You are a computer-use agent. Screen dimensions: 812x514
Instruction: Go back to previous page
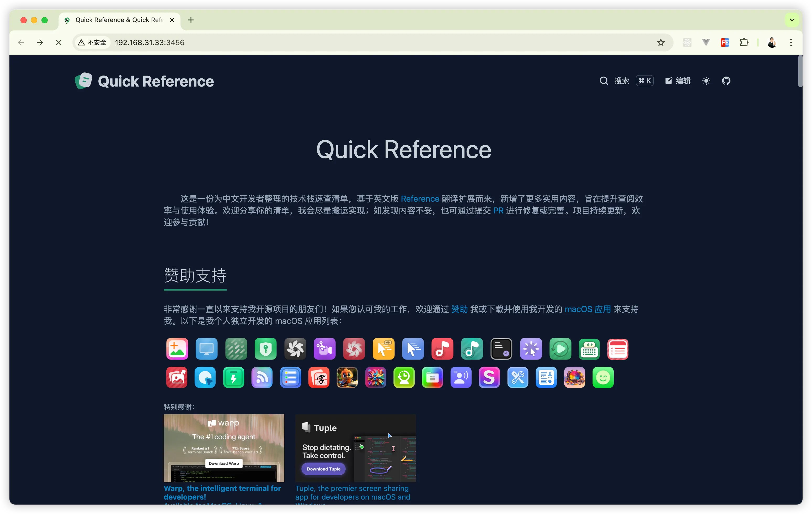click(21, 42)
